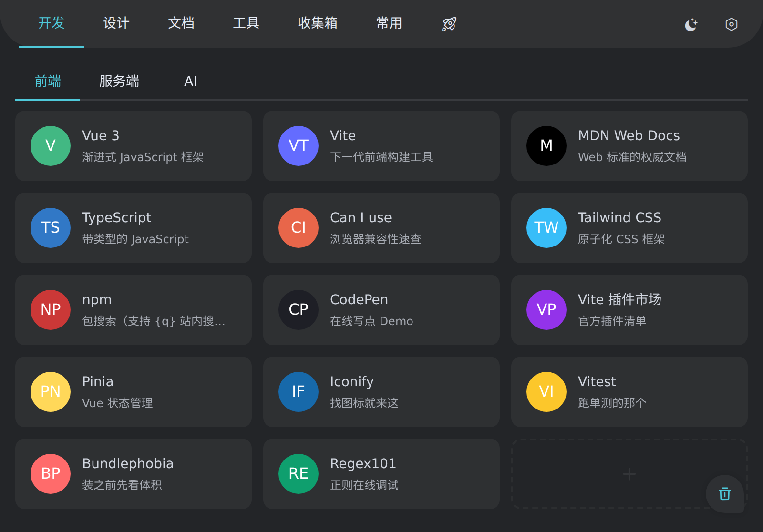Click the trash can delete button
This screenshot has height=532, width=763.
click(x=725, y=494)
